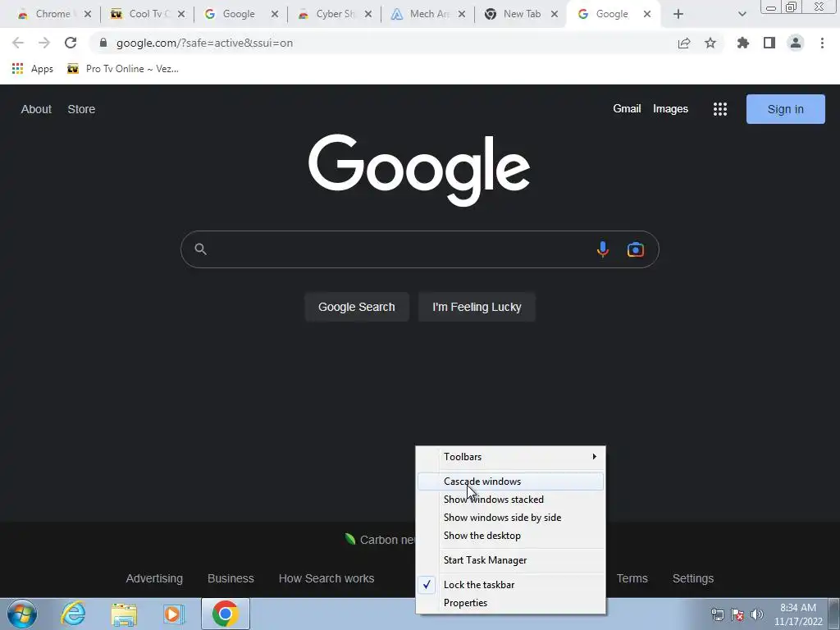Image resolution: width=840 pixels, height=630 pixels.
Task: Open the Gmail link
Action: click(x=627, y=109)
